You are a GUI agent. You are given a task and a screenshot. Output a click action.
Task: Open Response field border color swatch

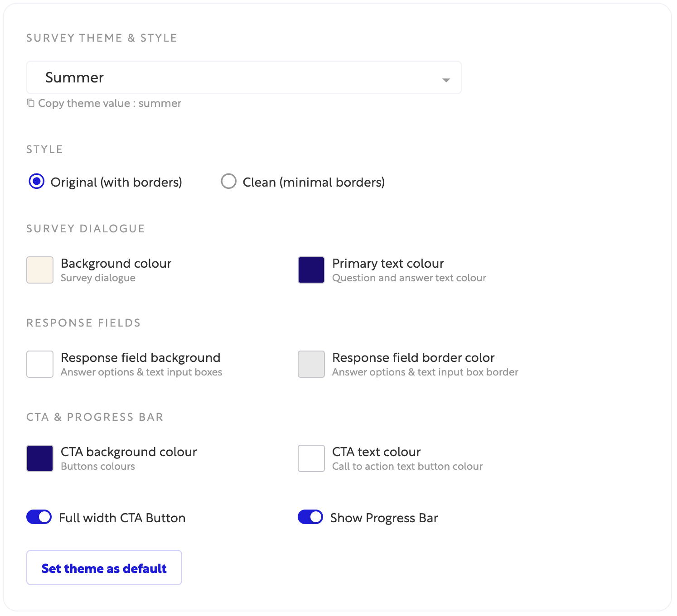pos(311,364)
